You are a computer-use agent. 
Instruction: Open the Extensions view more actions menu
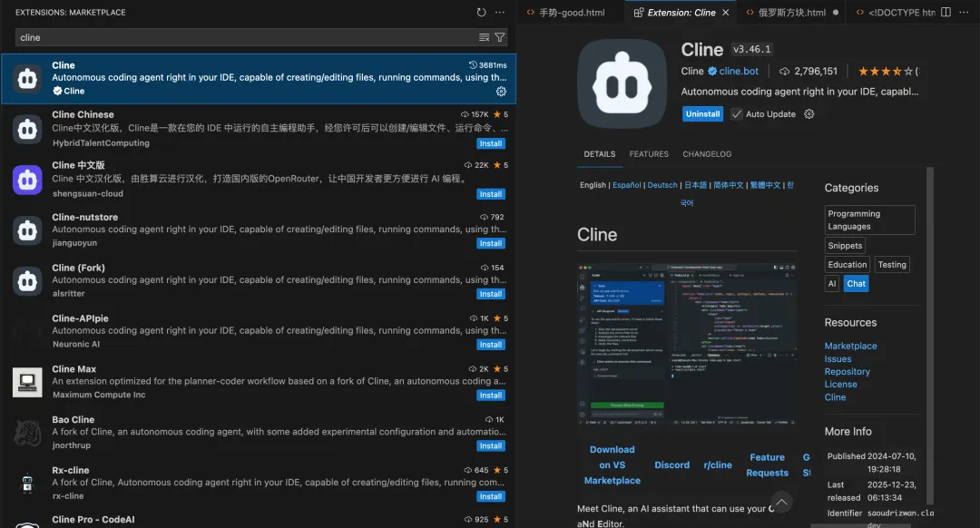(500, 13)
